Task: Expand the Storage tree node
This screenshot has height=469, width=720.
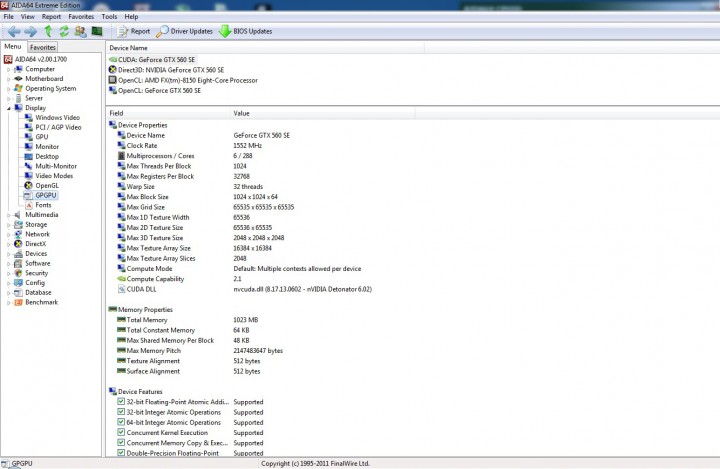Action: point(8,225)
